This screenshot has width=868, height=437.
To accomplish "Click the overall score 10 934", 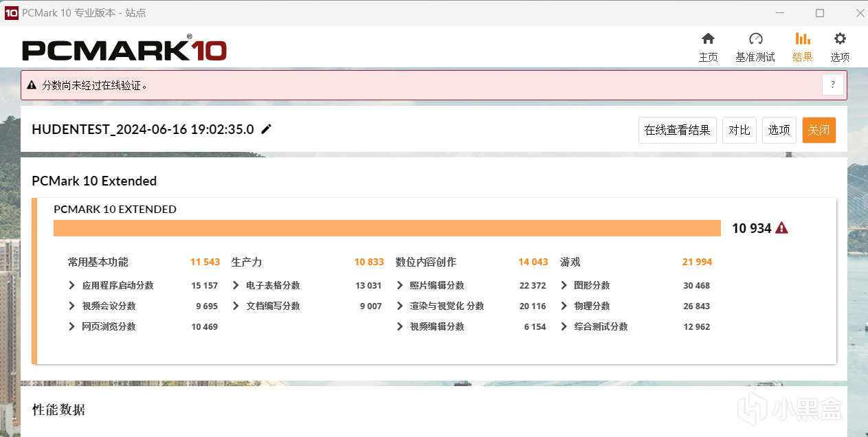I will [x=751, y=228].
